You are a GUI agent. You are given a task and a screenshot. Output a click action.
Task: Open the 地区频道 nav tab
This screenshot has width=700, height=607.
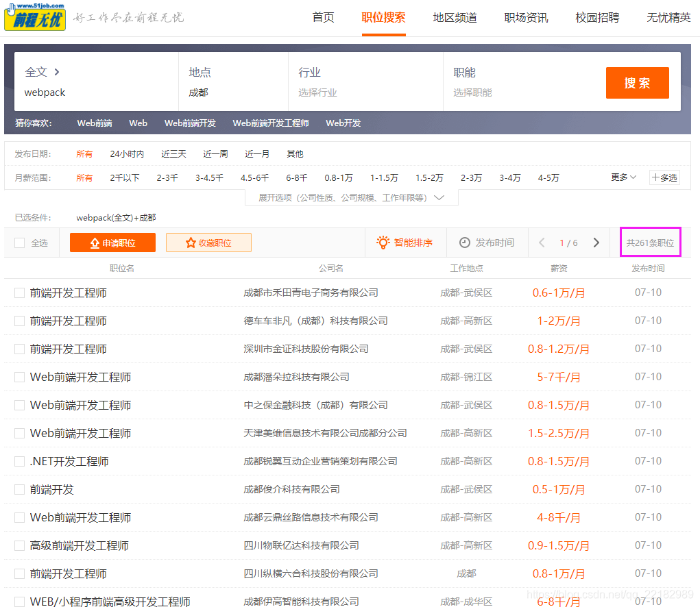(455, 18)
